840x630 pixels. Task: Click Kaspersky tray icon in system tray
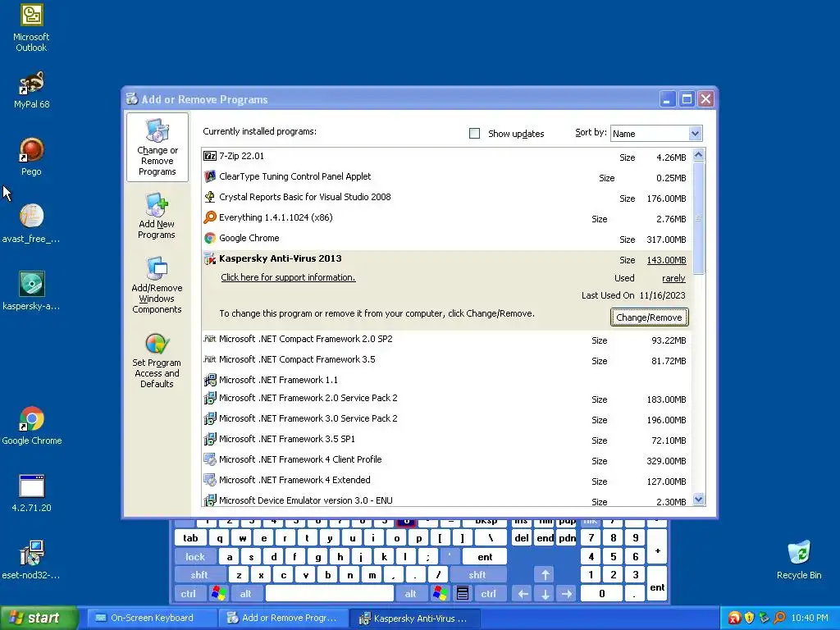(734, 618)
